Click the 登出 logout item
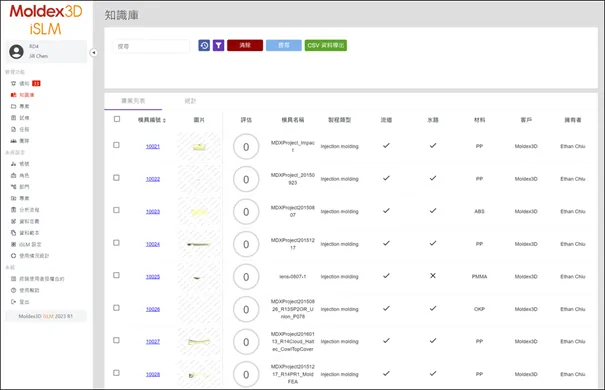Image resolution: width=605 pixels, height=390 pixels. pos(20,302)
